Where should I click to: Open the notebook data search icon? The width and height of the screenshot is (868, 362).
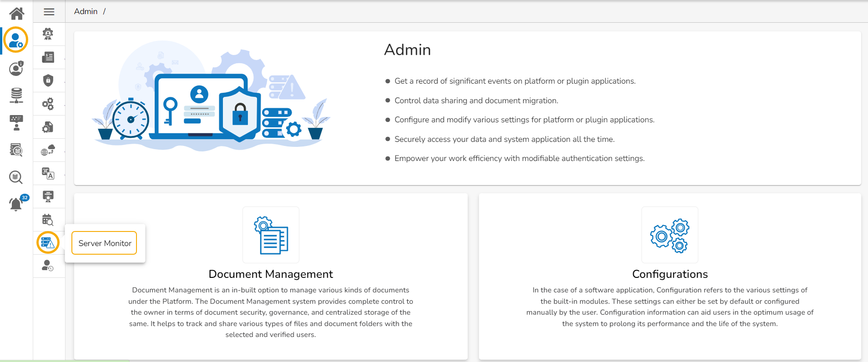(x=16, y=150)
